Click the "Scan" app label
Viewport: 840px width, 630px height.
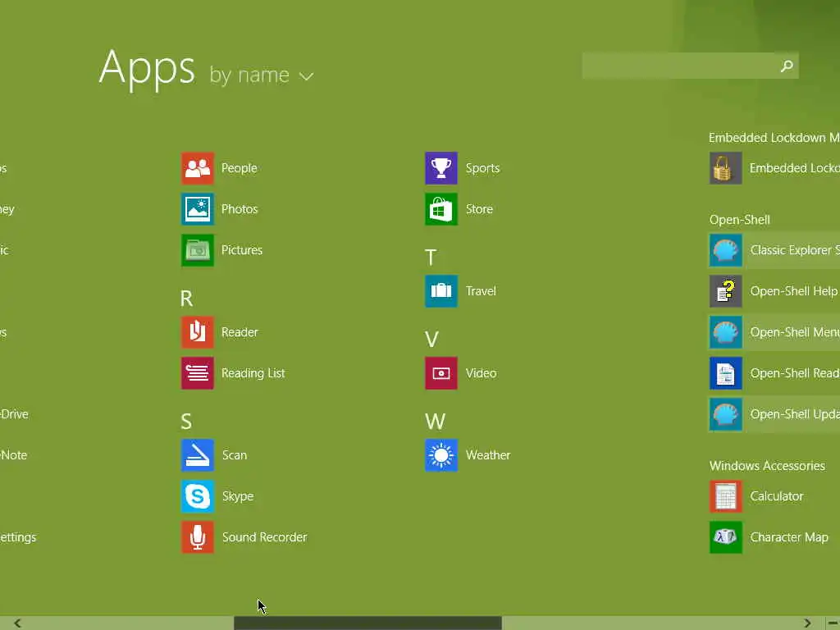235,455
